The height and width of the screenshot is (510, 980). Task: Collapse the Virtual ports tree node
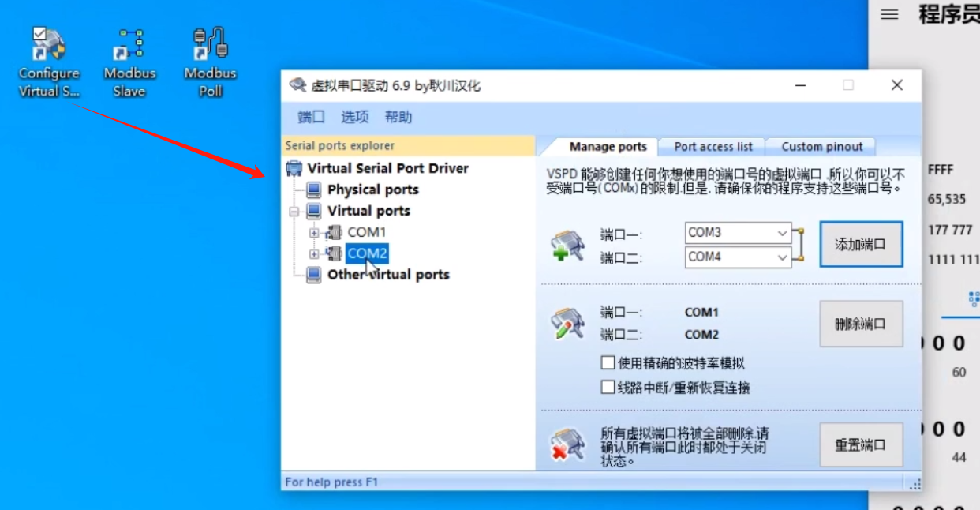294,212
